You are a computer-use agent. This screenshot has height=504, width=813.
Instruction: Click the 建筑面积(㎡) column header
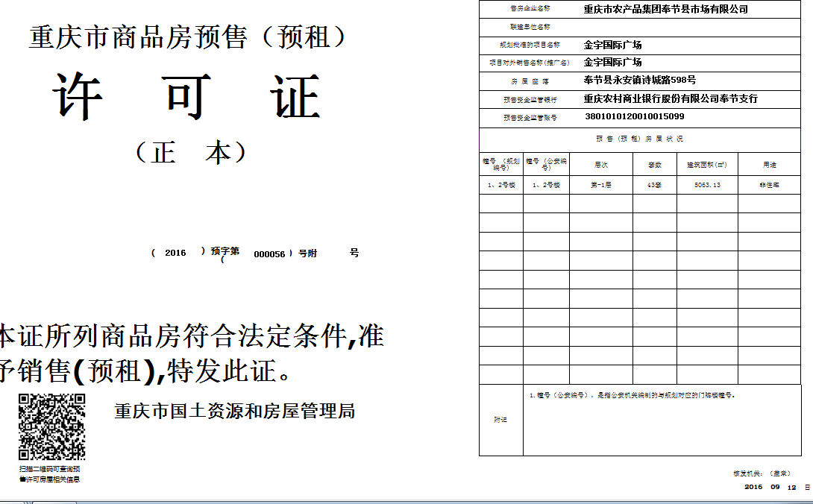[x=706, y=165]
